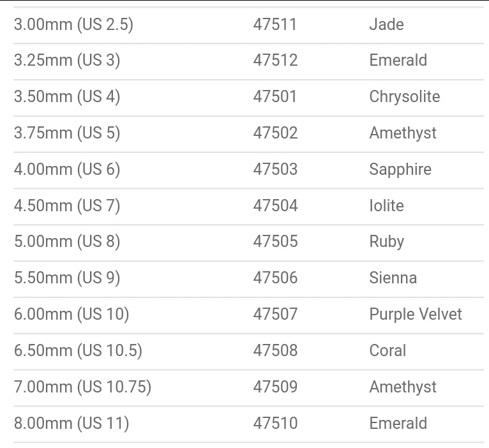Click the 3.75mm (US 5) size cell
Screen dimensions: 489x448
(67, 133)
